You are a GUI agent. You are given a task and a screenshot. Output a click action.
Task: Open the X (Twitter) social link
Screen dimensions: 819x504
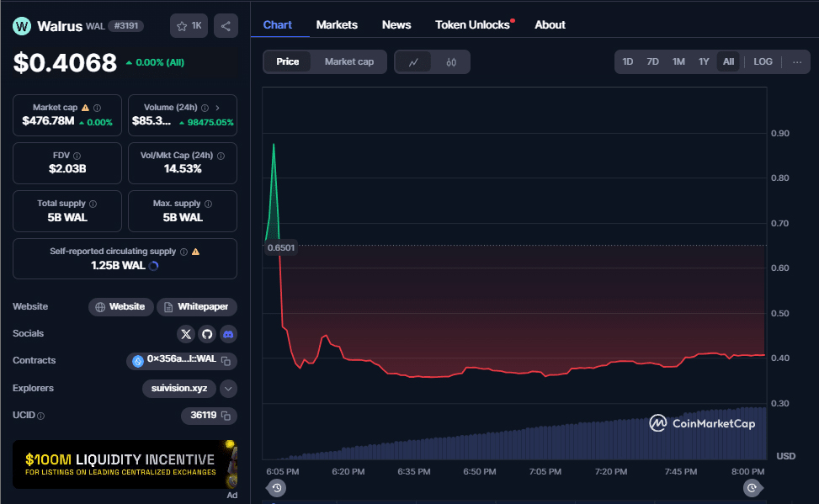(186, 334)
